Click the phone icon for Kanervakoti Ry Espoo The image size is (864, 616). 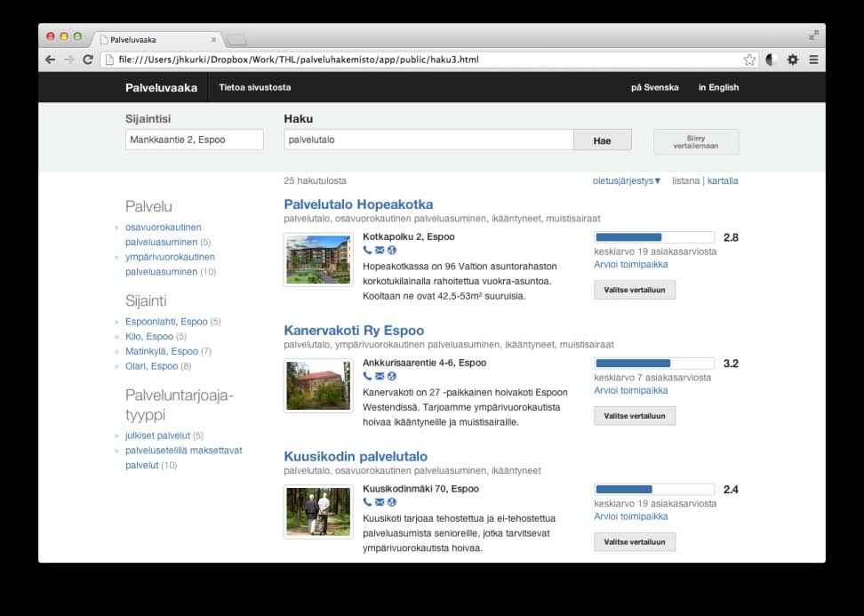coord(367,376)
